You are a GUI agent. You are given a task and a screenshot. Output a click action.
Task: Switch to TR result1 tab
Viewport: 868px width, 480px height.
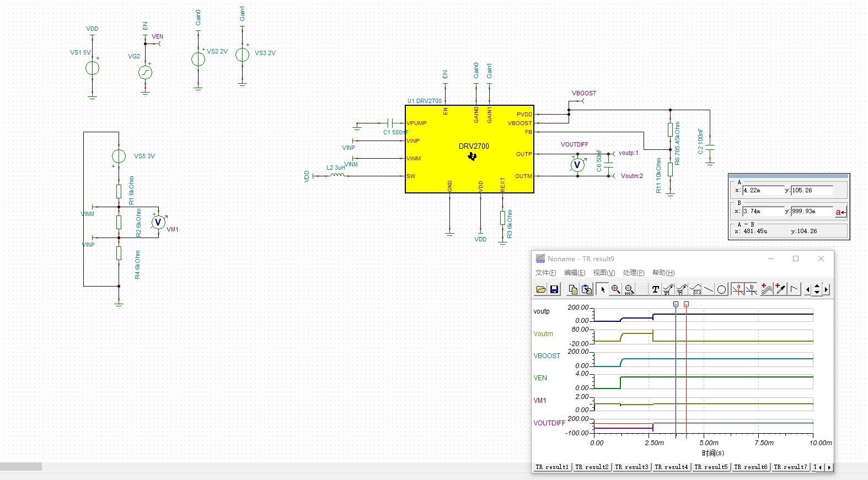pos(552,467)
